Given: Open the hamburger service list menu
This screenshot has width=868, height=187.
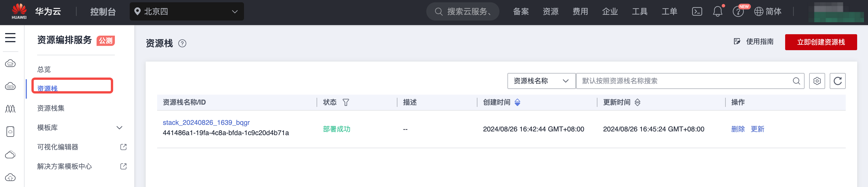Looking at the screenshot, I should 10,38.
